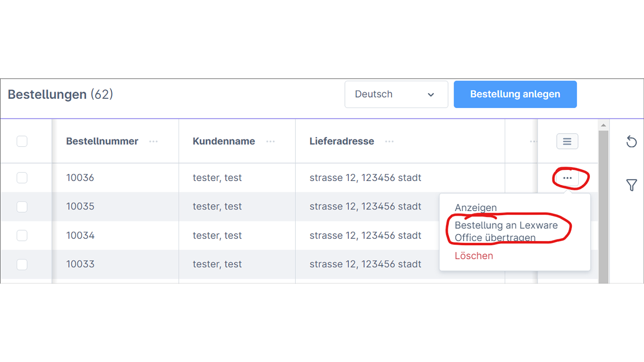Click the scrollbar up arrow
This screenshot has height=362, width=644.
[603, 125]
